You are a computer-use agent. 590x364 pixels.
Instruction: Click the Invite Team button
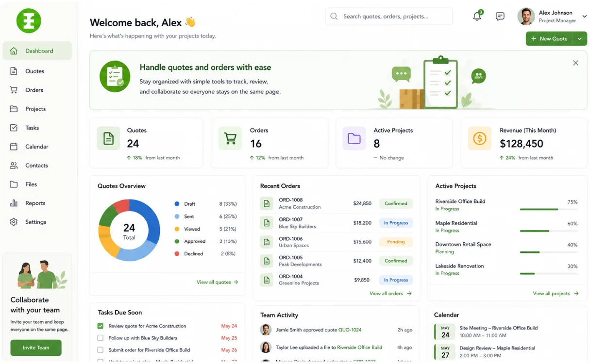pos(36,347)
